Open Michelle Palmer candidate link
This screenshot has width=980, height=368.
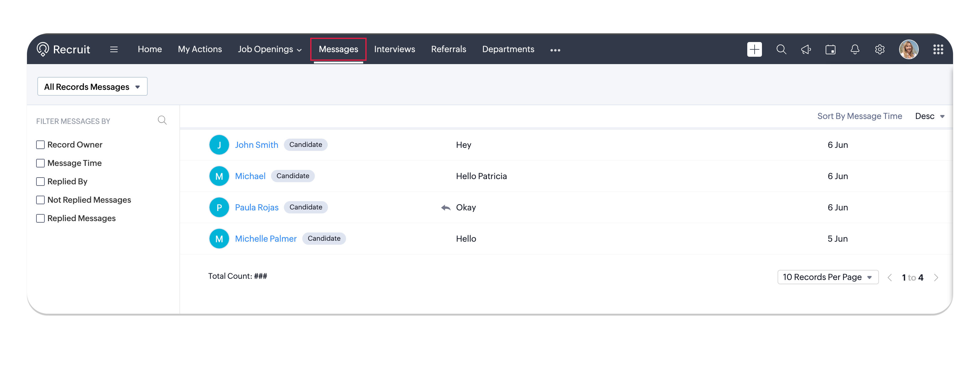coord(266,239)
